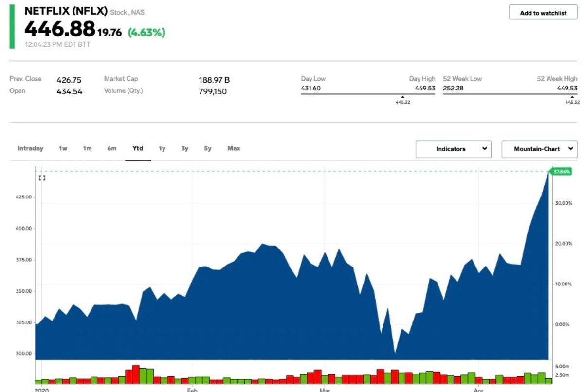Click the NETFLIX (NFLX) stock title
This screenshot has width=584, height=392.
pyautogui.click(x=66, y=11)
